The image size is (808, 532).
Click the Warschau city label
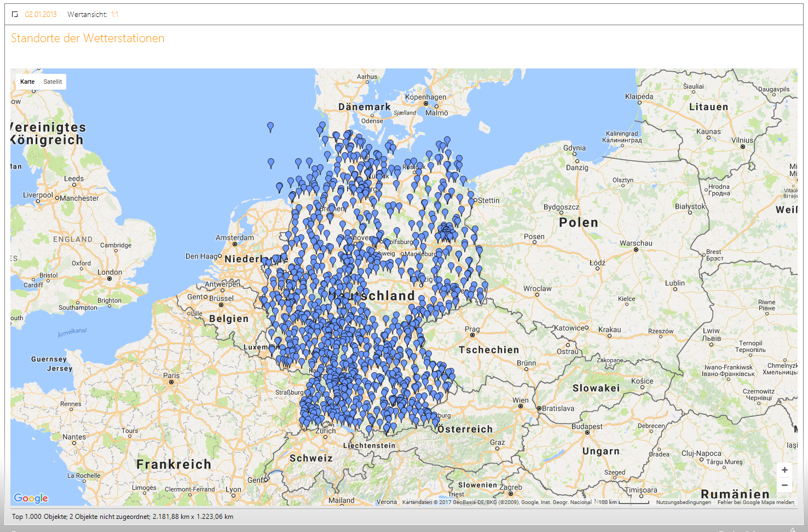pos(636,243)
